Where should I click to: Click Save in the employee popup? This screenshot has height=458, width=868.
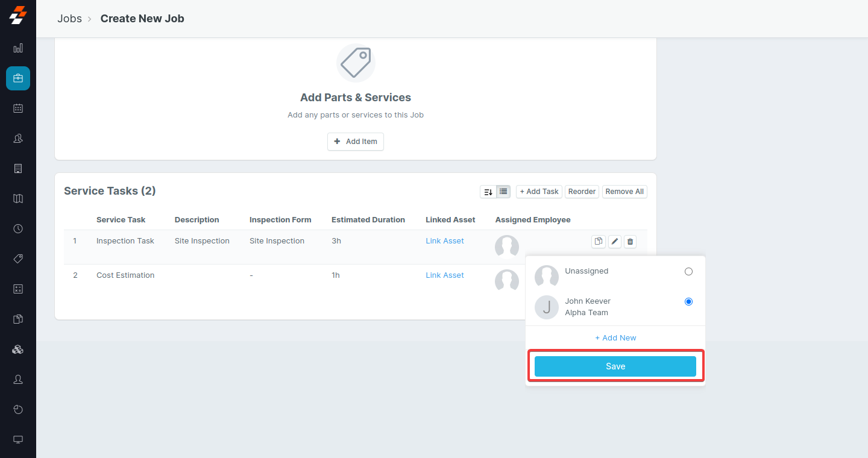(615, 366)
